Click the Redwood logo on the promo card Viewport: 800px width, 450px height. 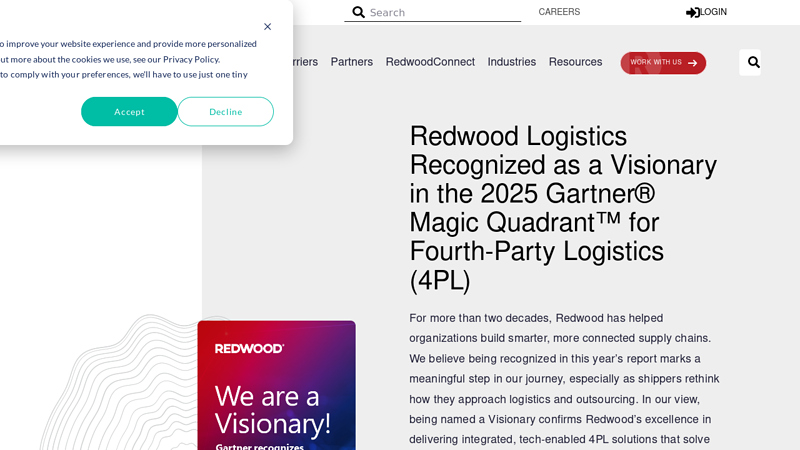tap(249, 348)
